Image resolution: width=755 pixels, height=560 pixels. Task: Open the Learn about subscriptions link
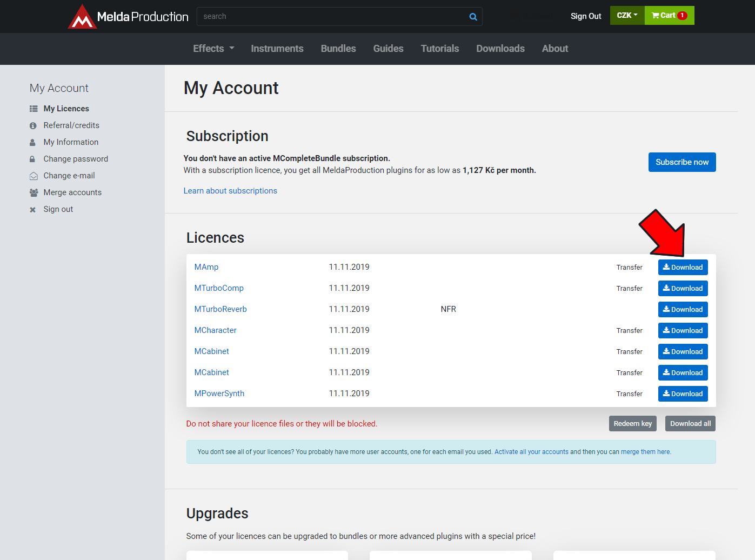tap(230, 191)
